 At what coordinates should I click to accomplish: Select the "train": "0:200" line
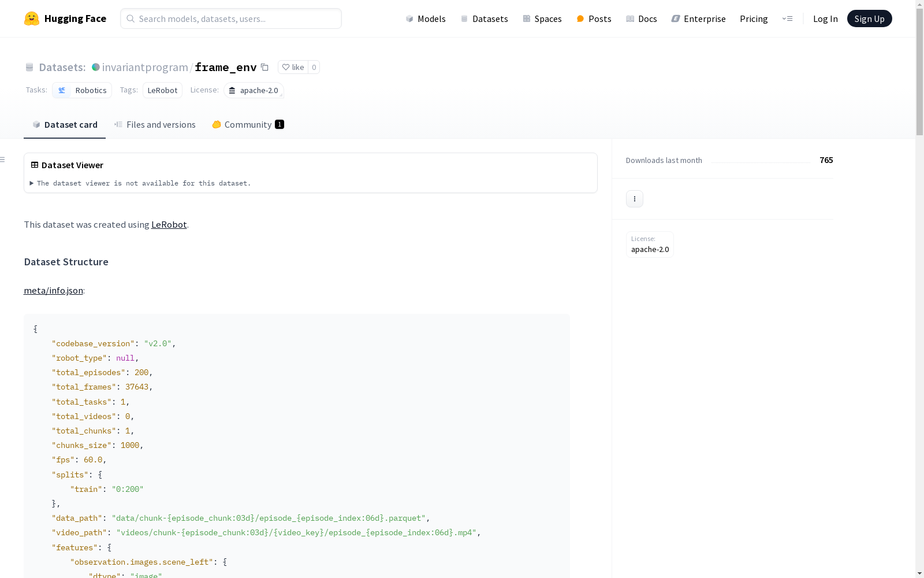107,489
